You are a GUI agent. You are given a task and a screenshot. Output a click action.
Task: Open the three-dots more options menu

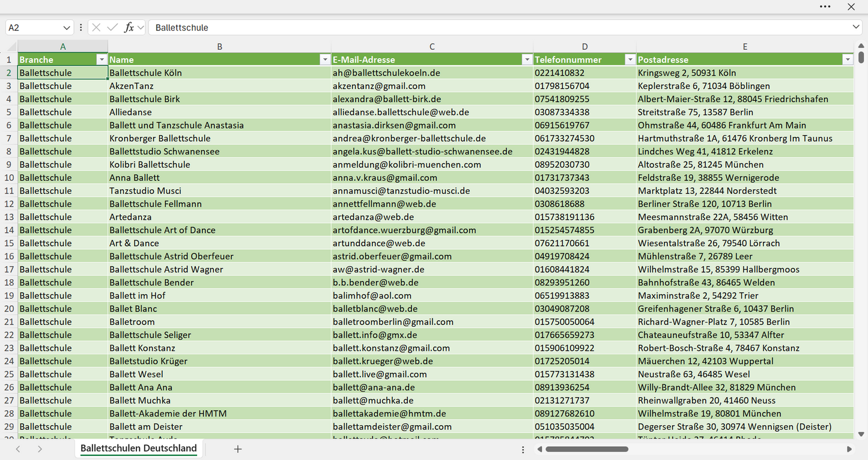pyautogui.click(x=825, y=7)
